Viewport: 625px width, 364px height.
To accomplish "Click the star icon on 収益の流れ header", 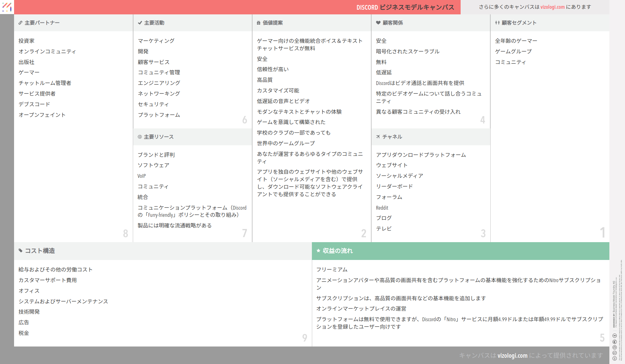I will [x=318, y=250].
